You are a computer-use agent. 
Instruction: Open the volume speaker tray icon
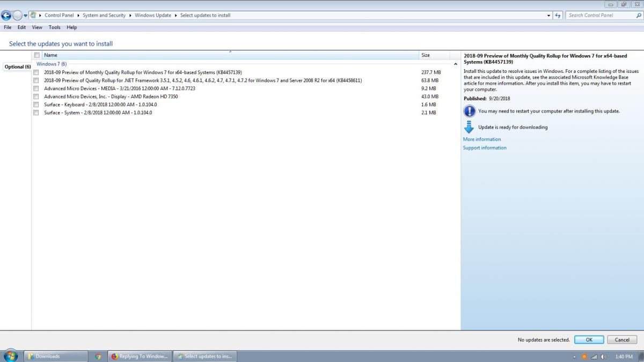[x=604, y=357]
